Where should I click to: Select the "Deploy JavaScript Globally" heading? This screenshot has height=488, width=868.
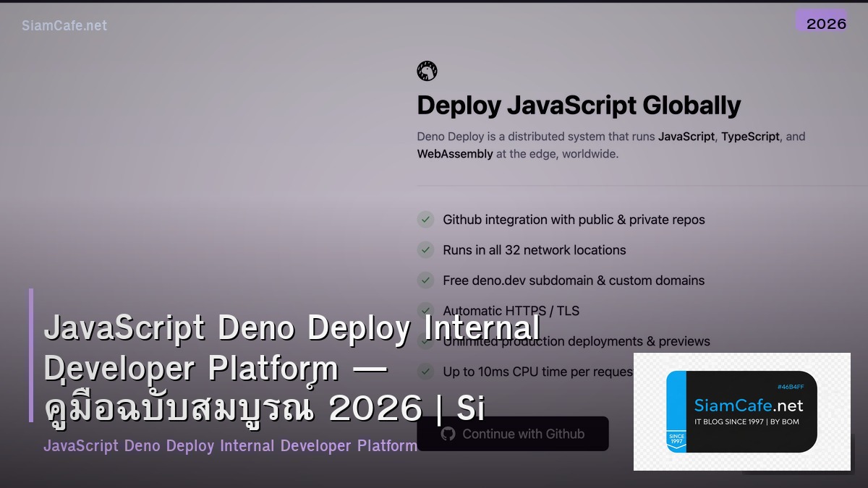coord(579,105)
